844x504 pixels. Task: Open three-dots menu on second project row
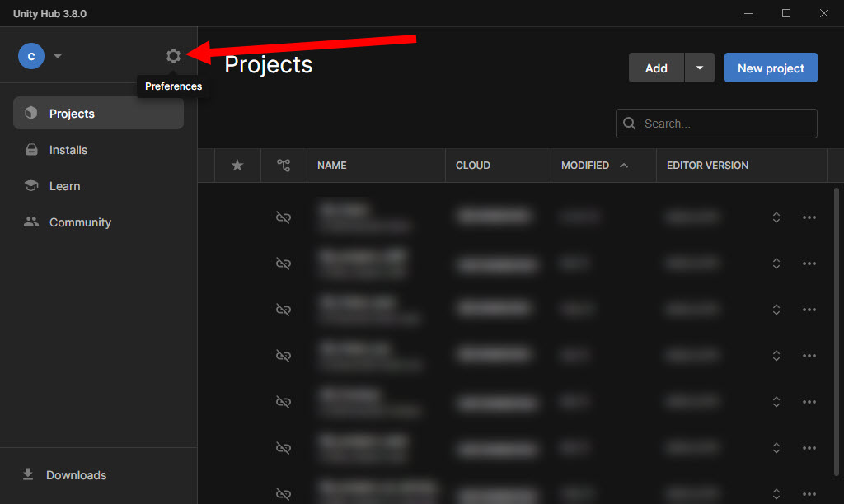pyautogui.click(x=809, y=264)
